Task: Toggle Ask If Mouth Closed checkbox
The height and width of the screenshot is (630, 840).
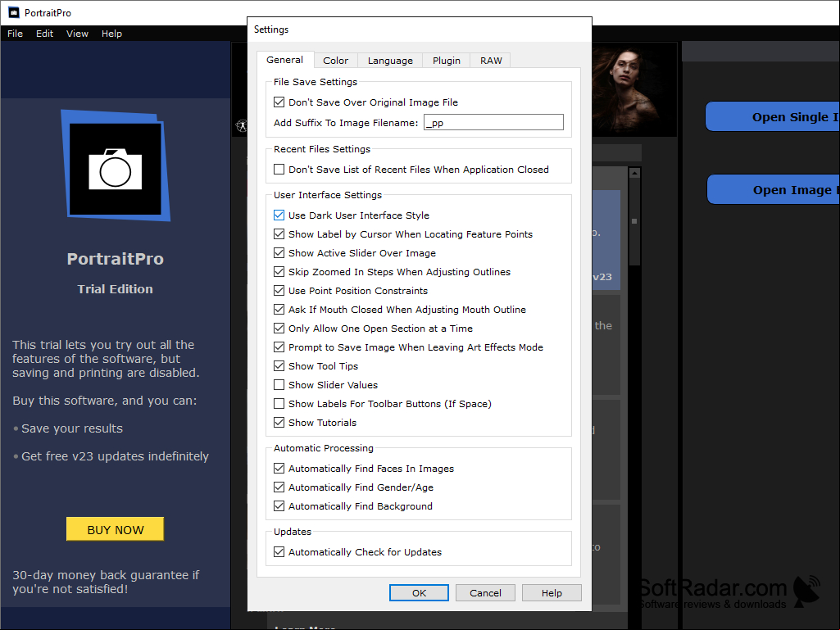Action: click(x=279, y=309)
